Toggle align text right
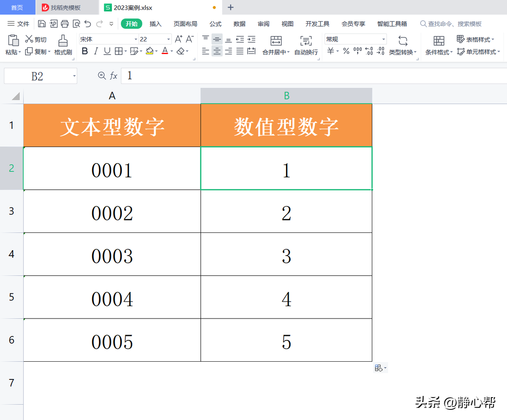 [x=229, y=52]
